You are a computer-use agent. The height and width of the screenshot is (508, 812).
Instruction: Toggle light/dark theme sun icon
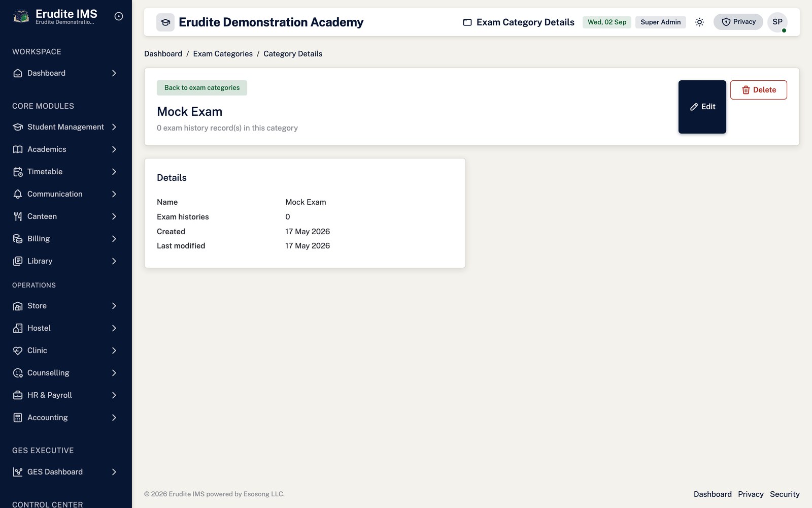tap(699, 22)
